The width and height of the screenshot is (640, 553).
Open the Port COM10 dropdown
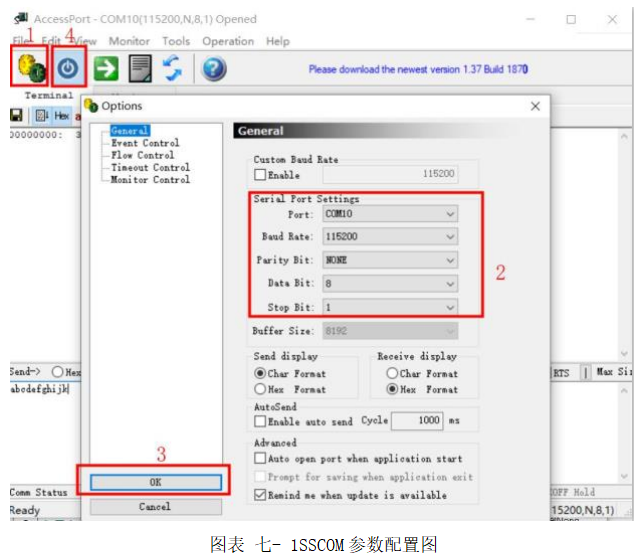389,214
